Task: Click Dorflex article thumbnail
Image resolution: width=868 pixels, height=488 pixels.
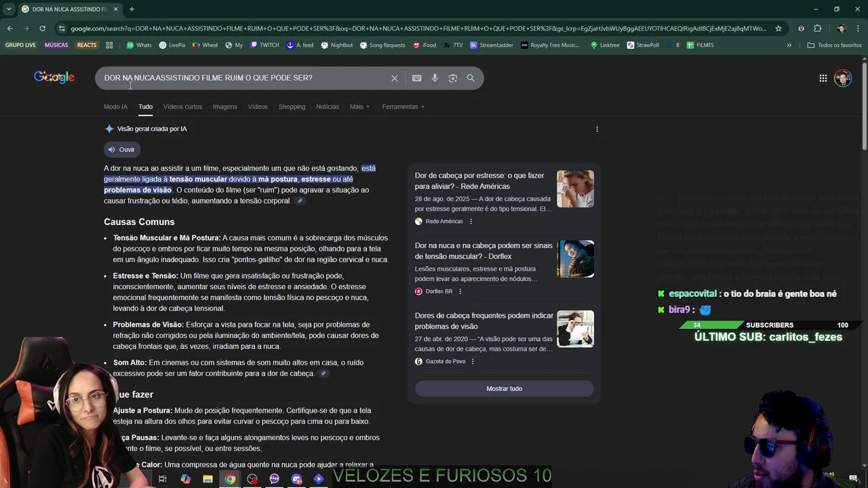Action: 575,259
